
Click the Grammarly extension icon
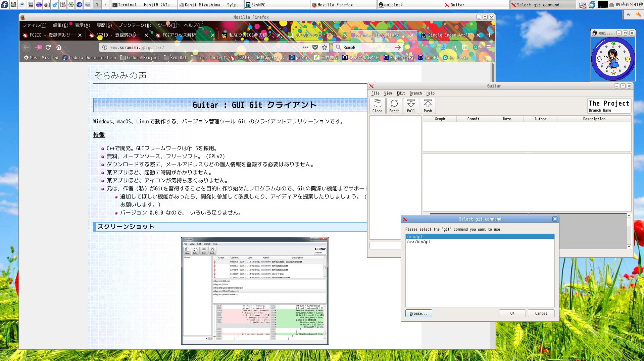click(x=476, y=47)
